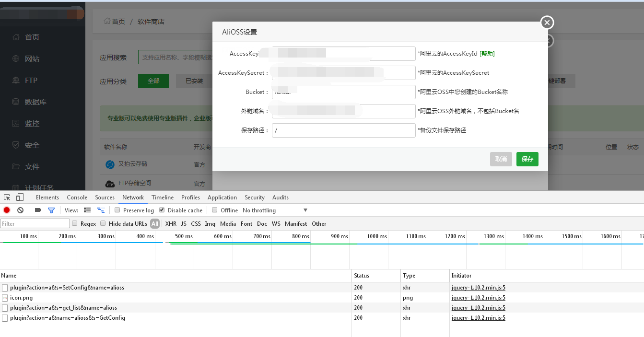Screen dimensions: 644x337
Task: Toggle the device toolbar icon
Action: tap(20, 197)
